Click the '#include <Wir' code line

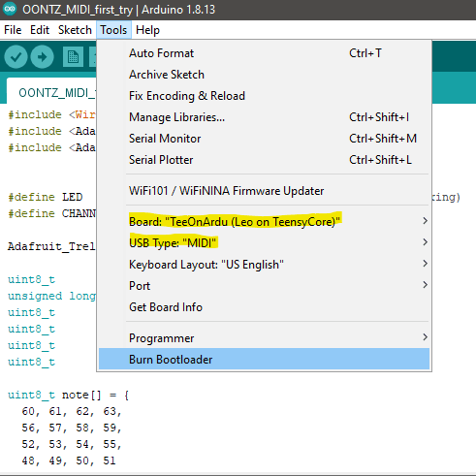(51, 114)
